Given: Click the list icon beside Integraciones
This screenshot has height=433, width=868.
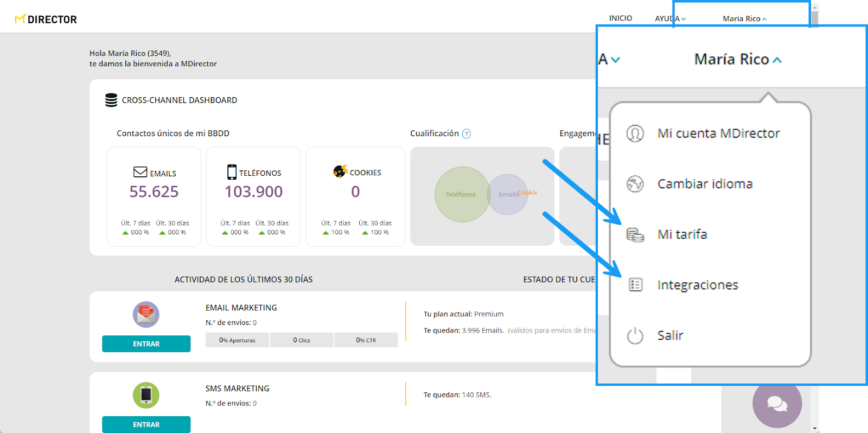Looking at the screenshot, I should (635, 285).
